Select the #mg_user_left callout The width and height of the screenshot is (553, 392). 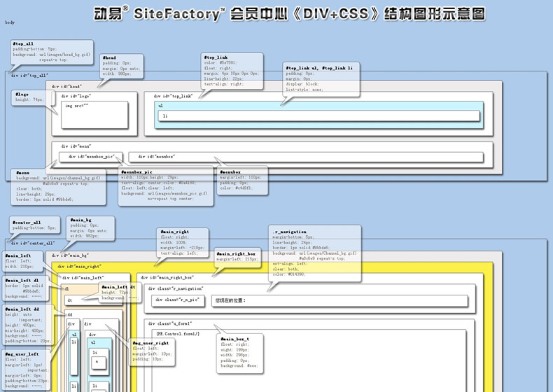(x=27, y=370)
